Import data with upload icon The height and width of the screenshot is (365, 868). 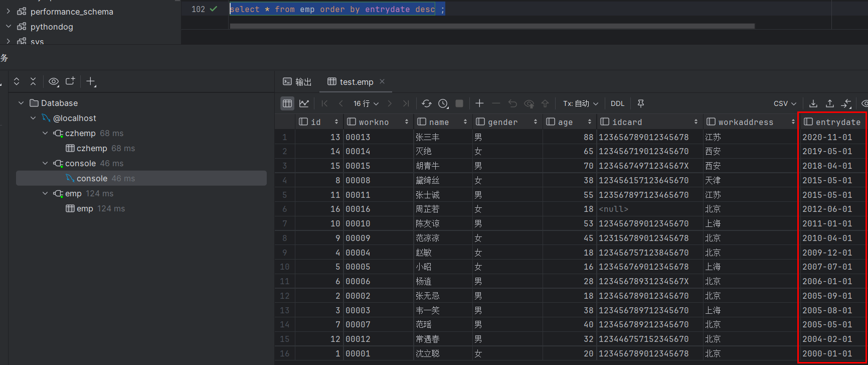[x=830, y=103]
